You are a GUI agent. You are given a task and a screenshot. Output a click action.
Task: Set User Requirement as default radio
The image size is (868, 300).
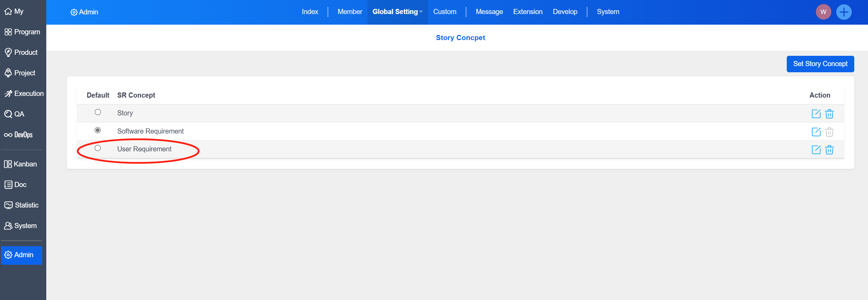click(98, 148)
